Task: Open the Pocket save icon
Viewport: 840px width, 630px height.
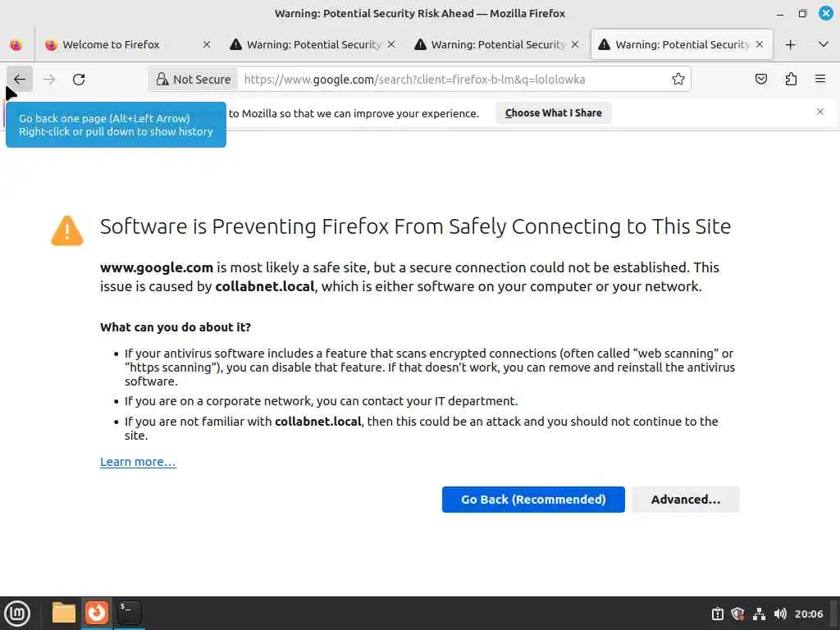Action: pos(761,80)
